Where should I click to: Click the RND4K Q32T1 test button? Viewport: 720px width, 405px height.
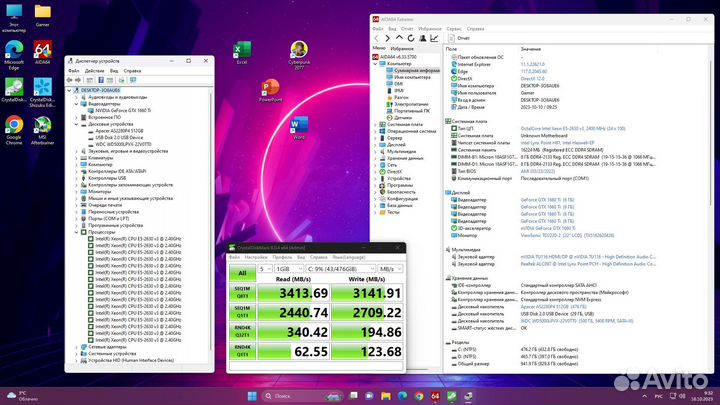(242, 332)
